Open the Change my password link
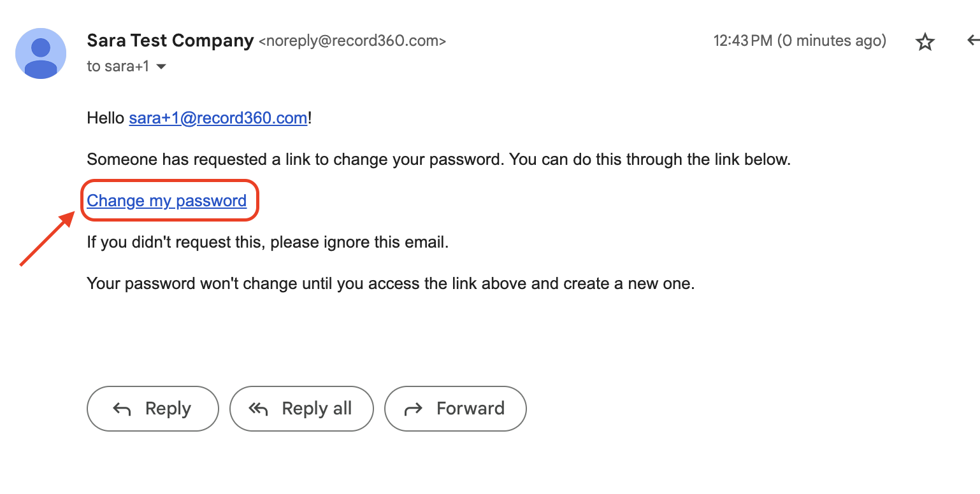Viewport: 980px width, 494px height. (x=167, y=201)
